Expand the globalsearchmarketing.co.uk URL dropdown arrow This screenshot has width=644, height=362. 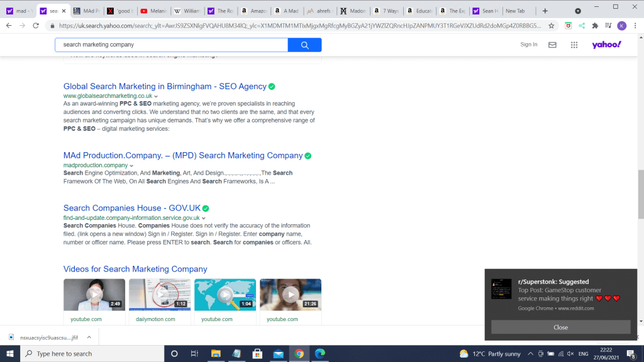(156, 96)
